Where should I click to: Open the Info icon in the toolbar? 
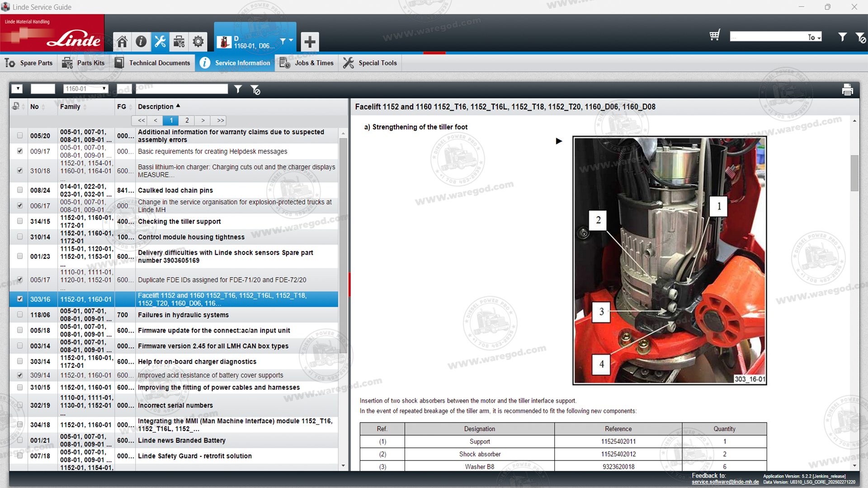point(141,42)
